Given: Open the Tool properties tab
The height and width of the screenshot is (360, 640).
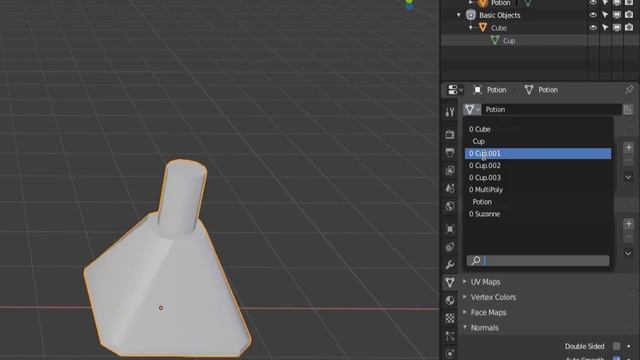Looking at the screenshot, I should [450, 112].
